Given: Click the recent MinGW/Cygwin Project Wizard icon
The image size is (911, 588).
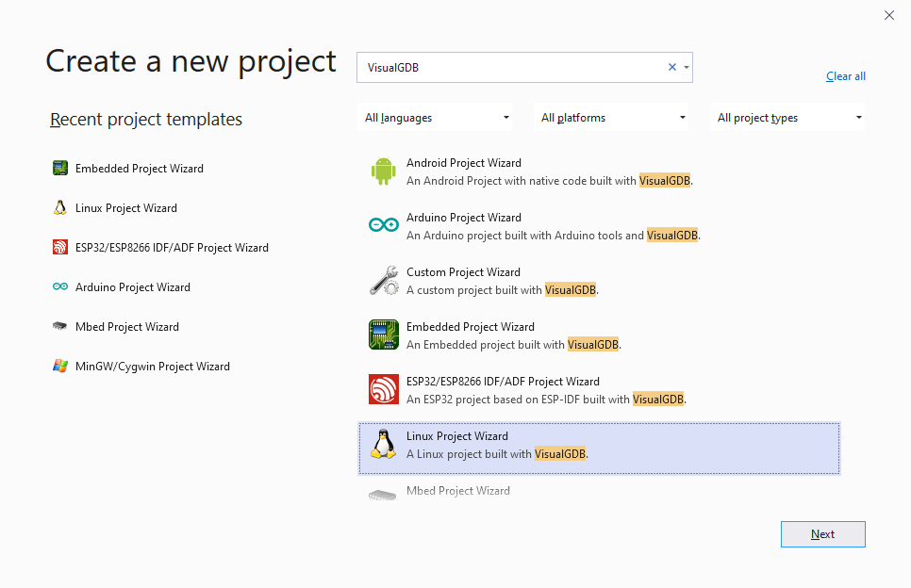Looking at the screenshot, I should [60, 367].
